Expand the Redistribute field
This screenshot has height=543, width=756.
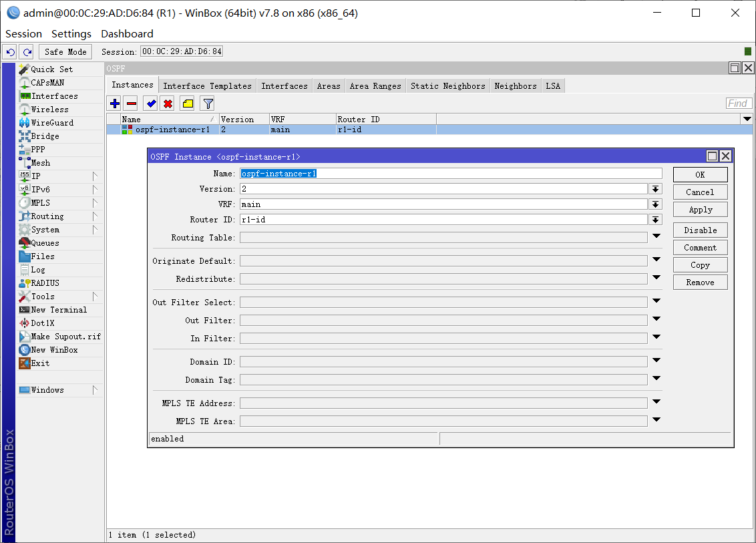(x=656, y=277)
